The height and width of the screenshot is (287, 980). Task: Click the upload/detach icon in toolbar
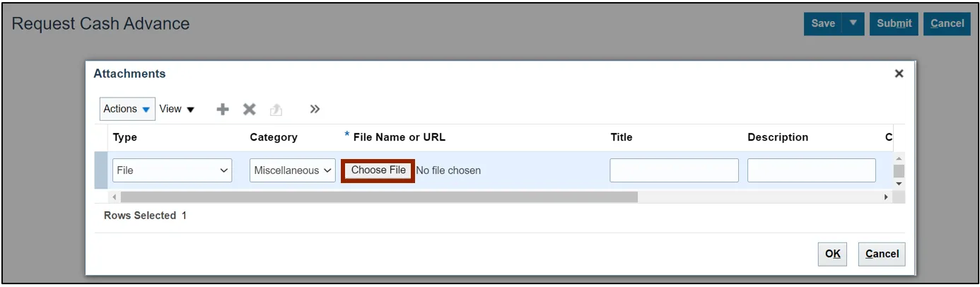coord(276,110)
